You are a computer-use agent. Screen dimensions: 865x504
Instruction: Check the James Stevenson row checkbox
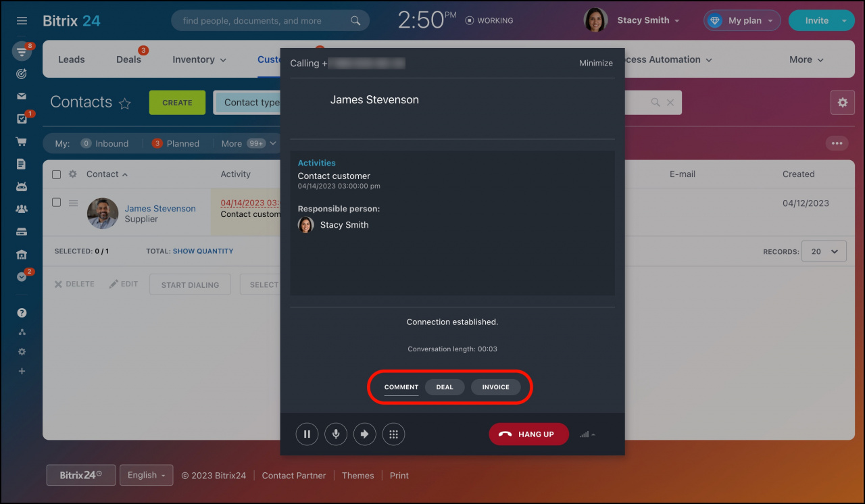56,202
